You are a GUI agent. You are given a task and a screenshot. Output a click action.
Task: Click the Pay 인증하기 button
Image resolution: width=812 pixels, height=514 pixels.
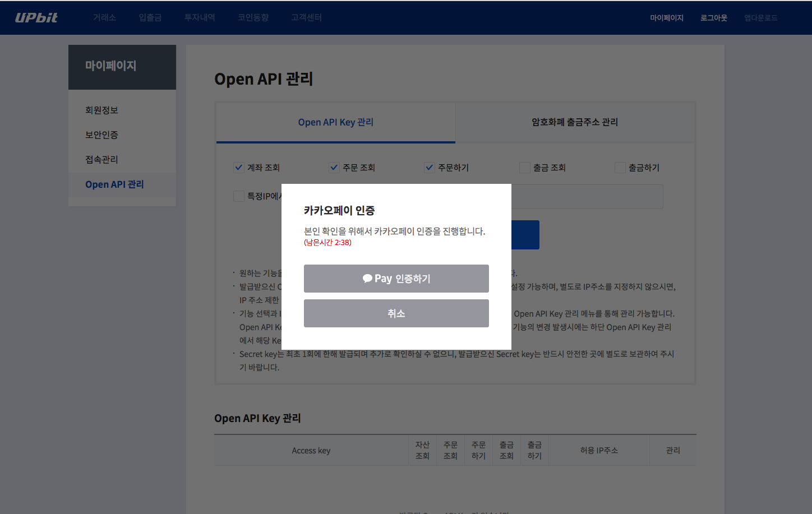[x=396, y=279]
